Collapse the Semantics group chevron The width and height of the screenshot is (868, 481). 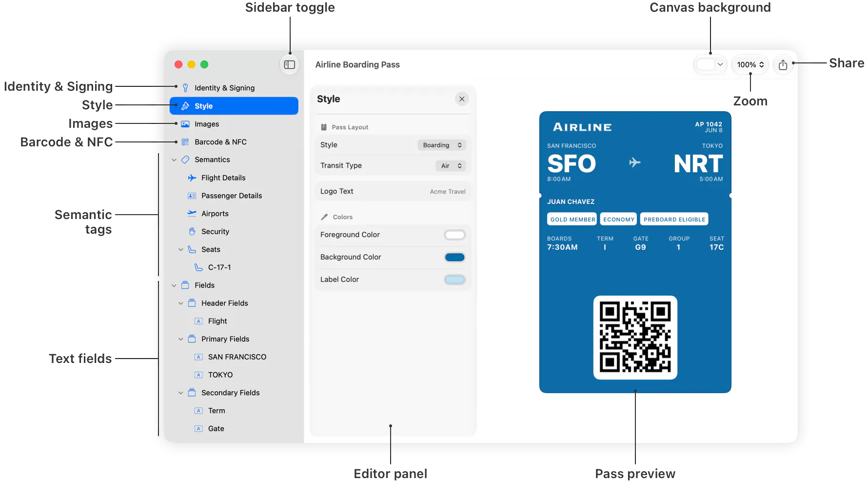pos(174,160)
